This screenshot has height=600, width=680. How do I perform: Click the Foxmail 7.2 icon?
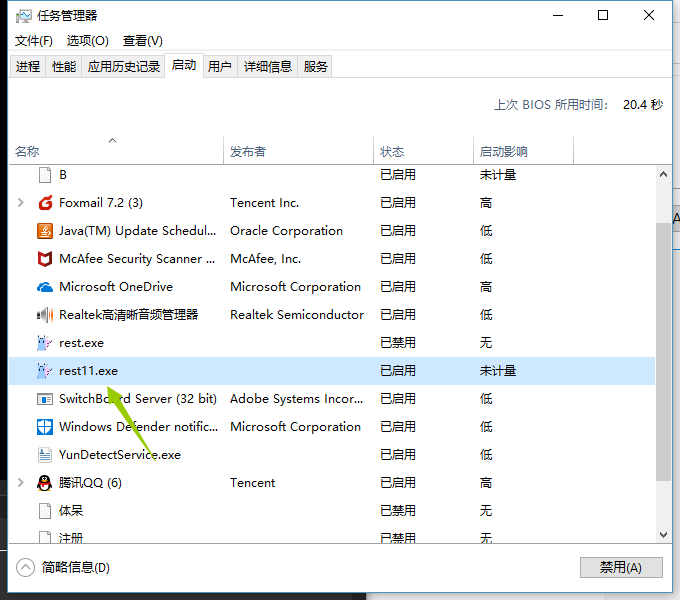[45, 202]
